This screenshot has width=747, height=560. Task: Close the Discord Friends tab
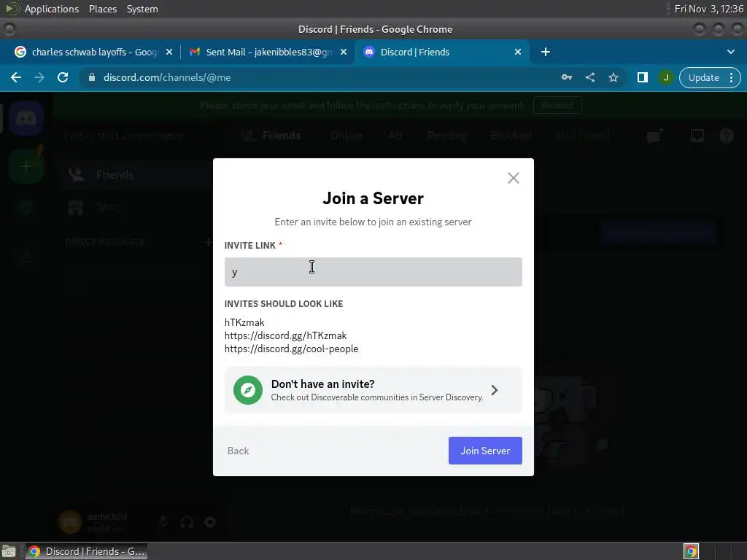click(x=518, y=52)
